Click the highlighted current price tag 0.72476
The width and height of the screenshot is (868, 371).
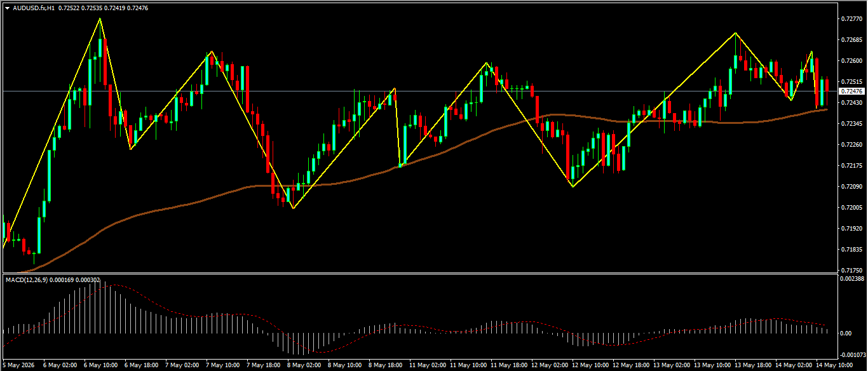point(850,91)
